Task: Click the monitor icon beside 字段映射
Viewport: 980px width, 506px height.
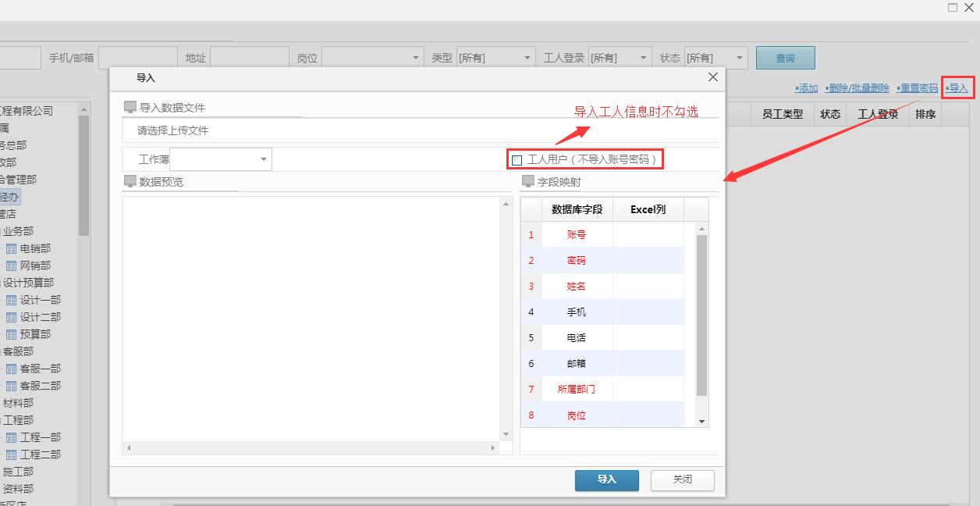Action: tap(527, 181)
